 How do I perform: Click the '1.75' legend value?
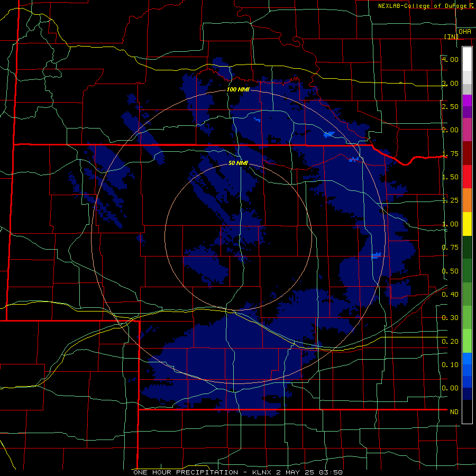450,153
